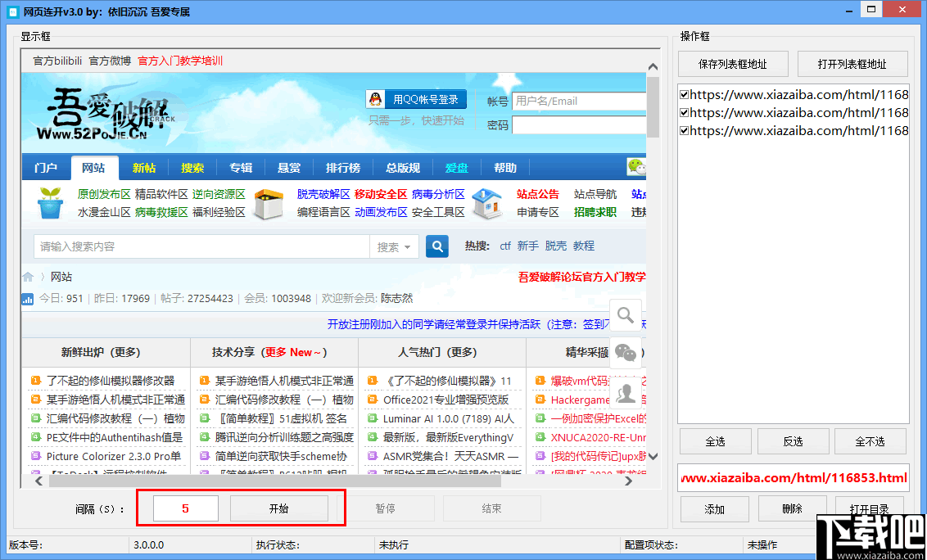Check the first URL list checkbox
927x560 pixels.
point(684,95)
